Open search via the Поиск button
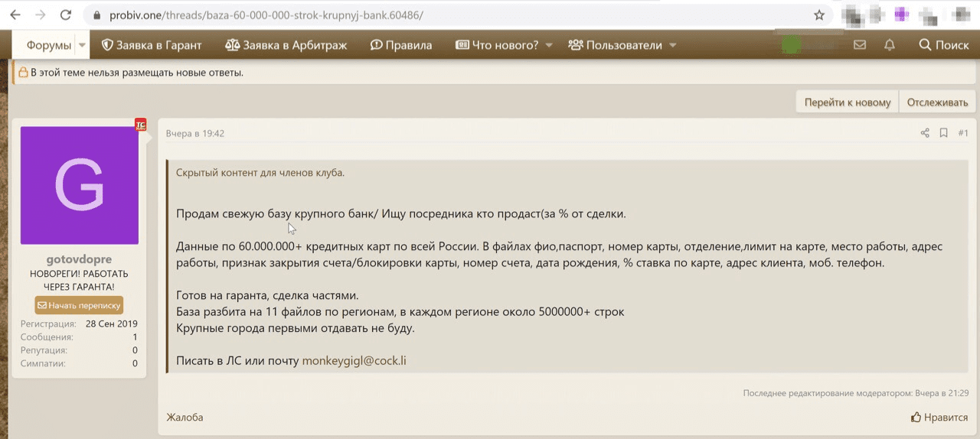The width and height of the screenshot is (980, 439). point(944,45)
